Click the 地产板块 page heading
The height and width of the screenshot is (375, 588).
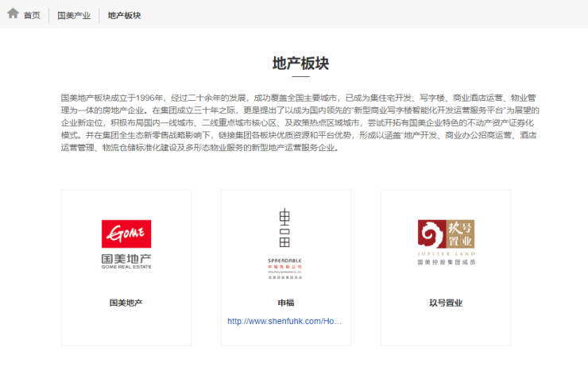pos(300,63)
